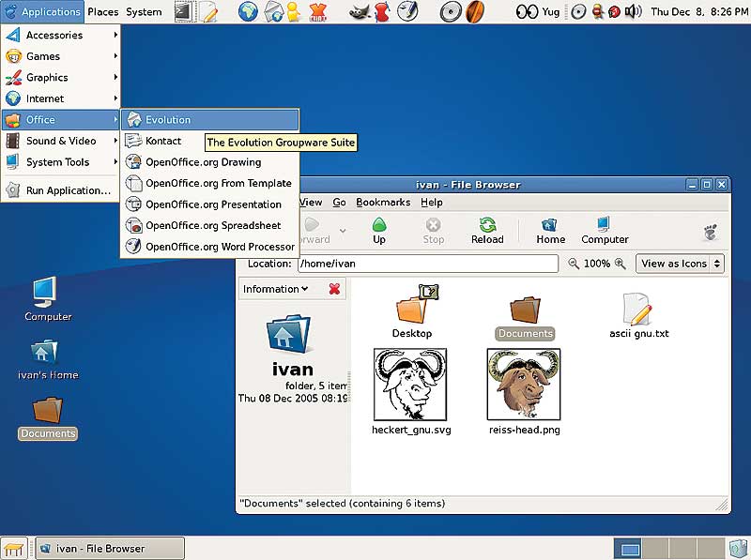Launch GIMP from the top panel
This screenshot has width=751, height=560.
pyautogui.click(x=360, y=11)
